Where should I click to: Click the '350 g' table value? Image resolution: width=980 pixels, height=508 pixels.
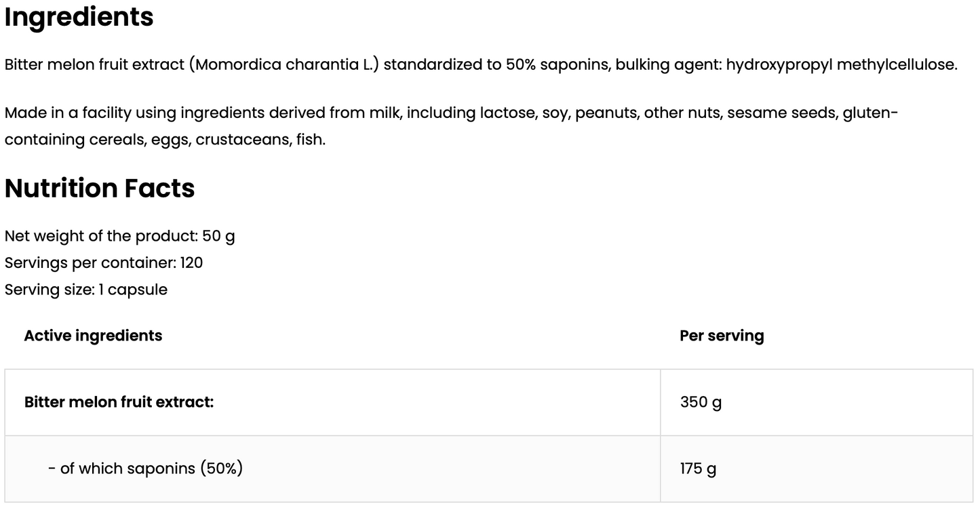pos(701,402)
